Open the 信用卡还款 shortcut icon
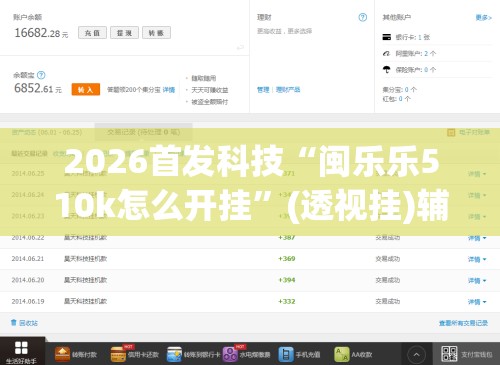Viewport: 500px width, 365px height. tap(118, 354)
